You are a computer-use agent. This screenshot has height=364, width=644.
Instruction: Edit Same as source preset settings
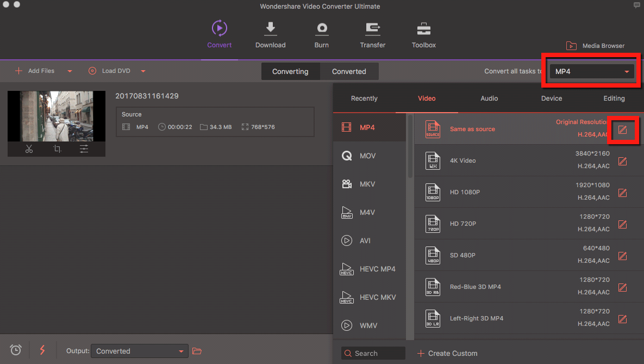tap(623, 129)
